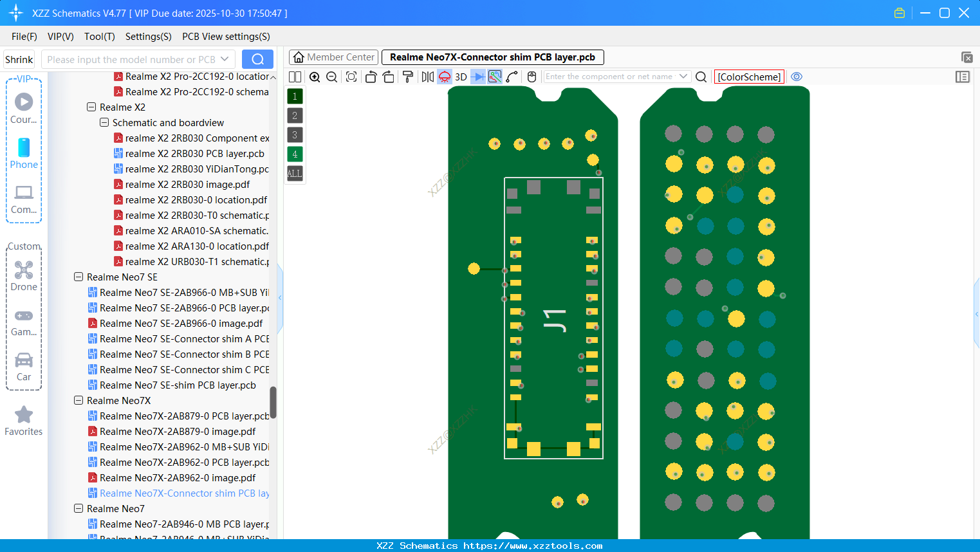
Task: Zoom in on the PCB view
Action: [315, 77]
